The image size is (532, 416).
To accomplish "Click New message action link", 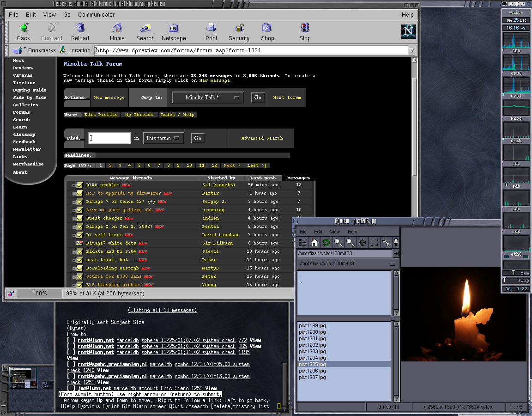I will pyautogui.click(x=109, y=98).
